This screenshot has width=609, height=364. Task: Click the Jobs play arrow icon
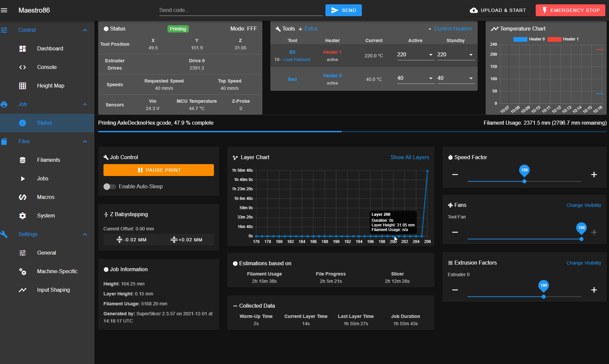[23, 179]
